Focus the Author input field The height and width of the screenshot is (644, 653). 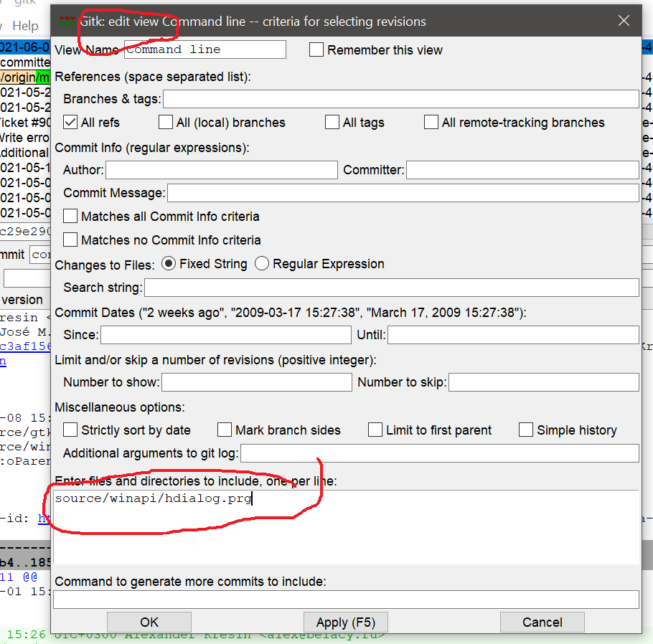221,170
